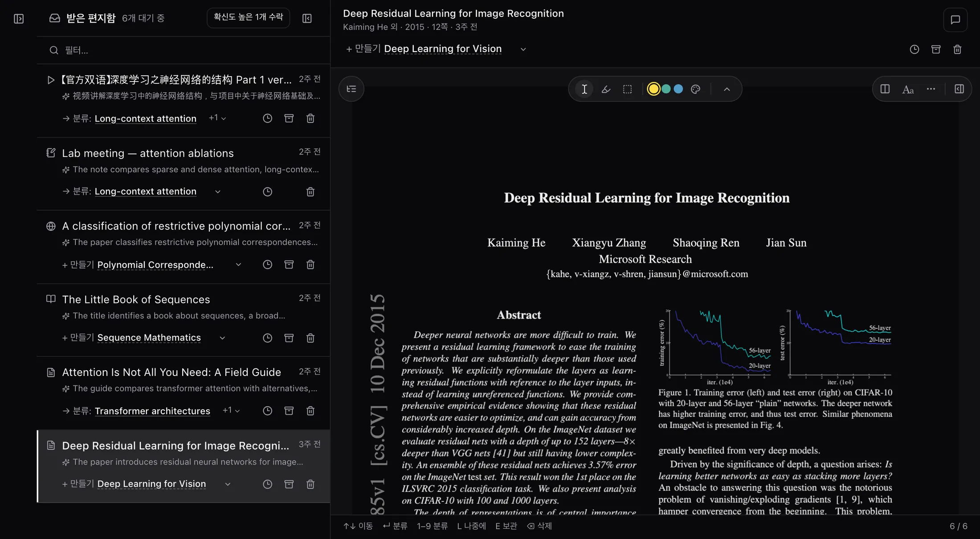Viewport: 980px width, 539px height.
Task: Toggle the split page view
Action: (x=885, y=89)
